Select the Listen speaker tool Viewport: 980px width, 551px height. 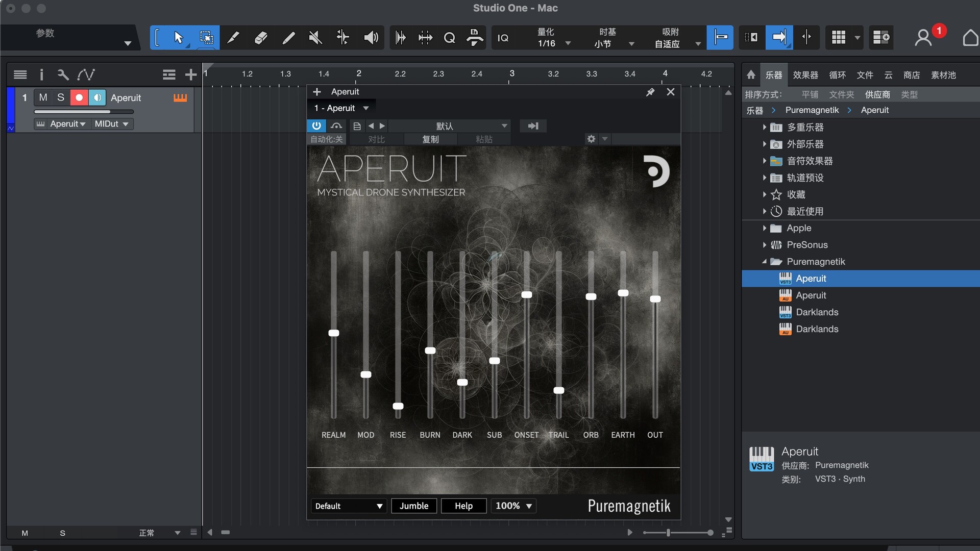tap(371, 37)
